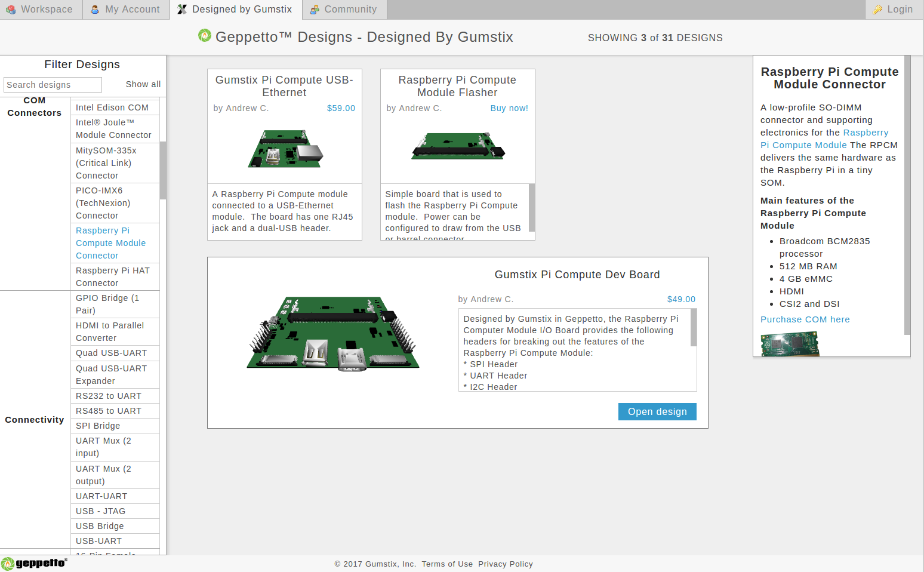The width and height of the screenshot is (924, 572).
Task: Click the Login key icon
Action: tap(877, 10)
